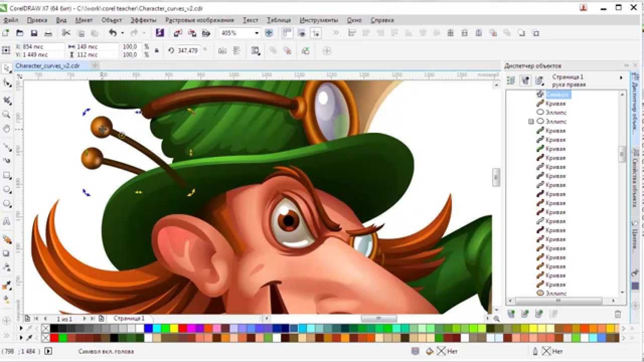
Task: Click the Align left toolbar icon
Action: pyautogui.click(x=352, y=33)
